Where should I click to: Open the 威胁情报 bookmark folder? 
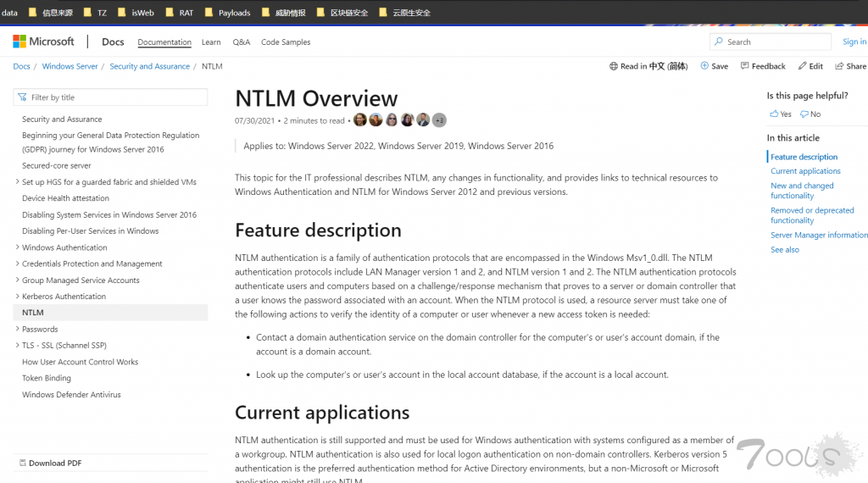283,12
